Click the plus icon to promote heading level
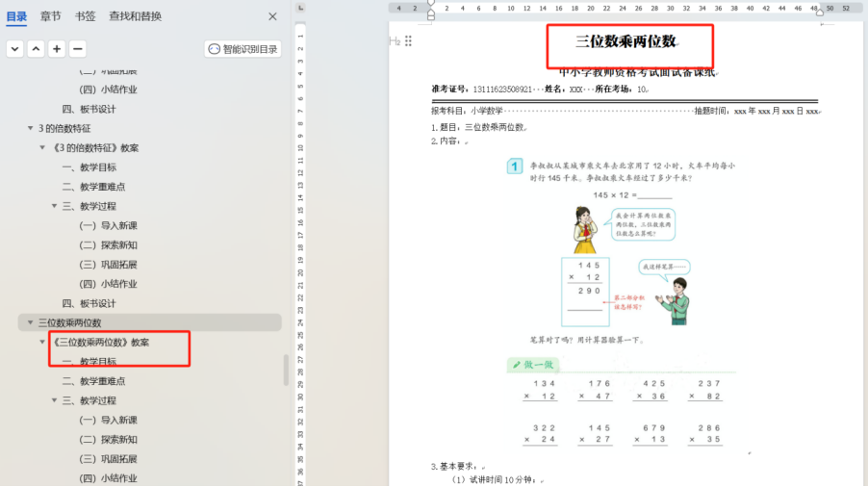This screenshot has width=868, height=487. coord(57,49)
